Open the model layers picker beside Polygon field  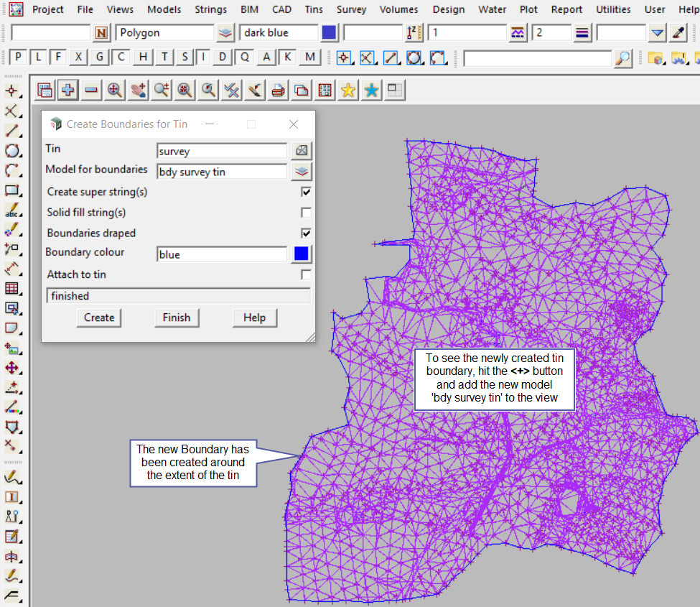tap(225, 33)
